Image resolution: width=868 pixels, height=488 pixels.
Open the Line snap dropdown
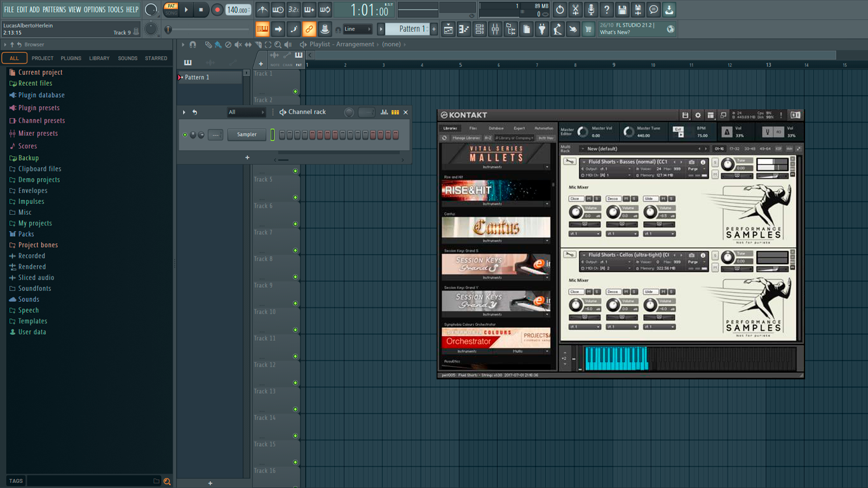[357, 29]
